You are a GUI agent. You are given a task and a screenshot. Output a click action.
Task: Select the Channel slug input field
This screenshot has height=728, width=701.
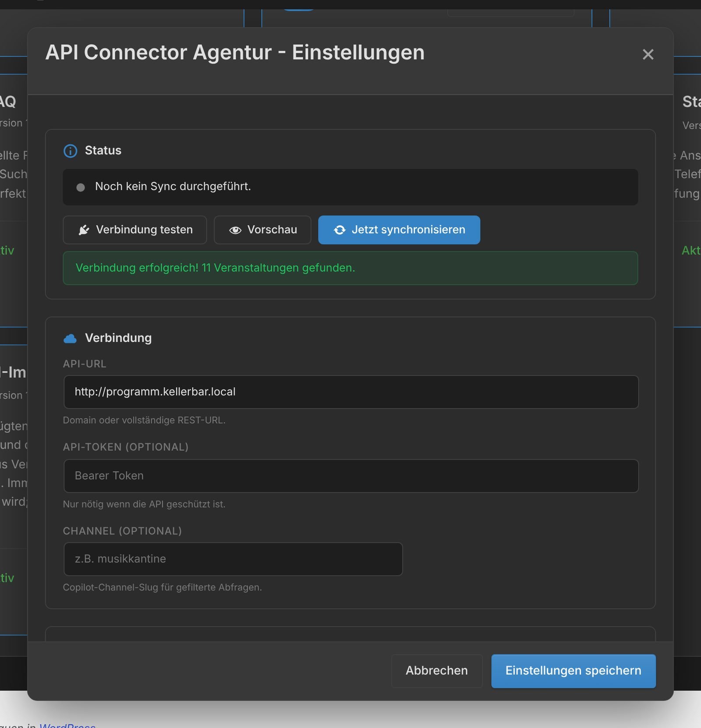(x=233, y=559)
